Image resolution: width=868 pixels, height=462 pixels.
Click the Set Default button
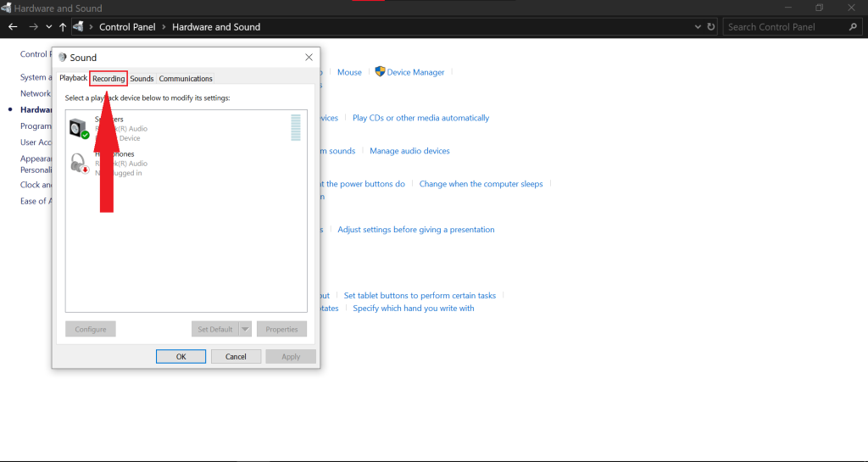214,329
